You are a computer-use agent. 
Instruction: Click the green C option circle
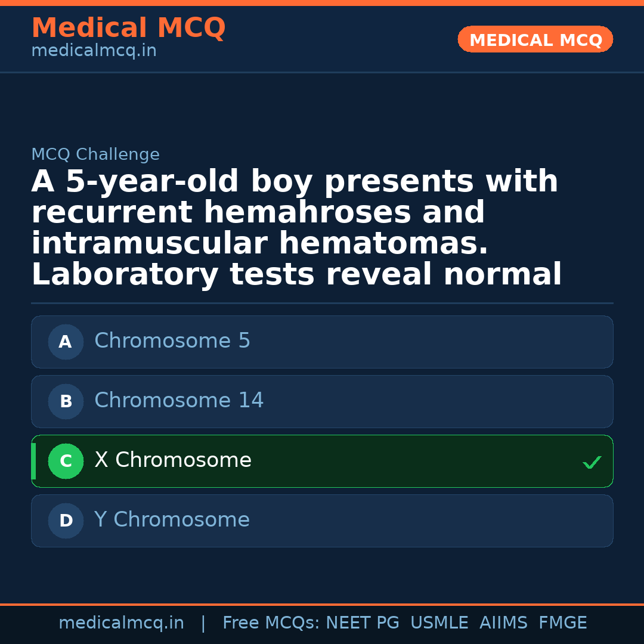66,461
